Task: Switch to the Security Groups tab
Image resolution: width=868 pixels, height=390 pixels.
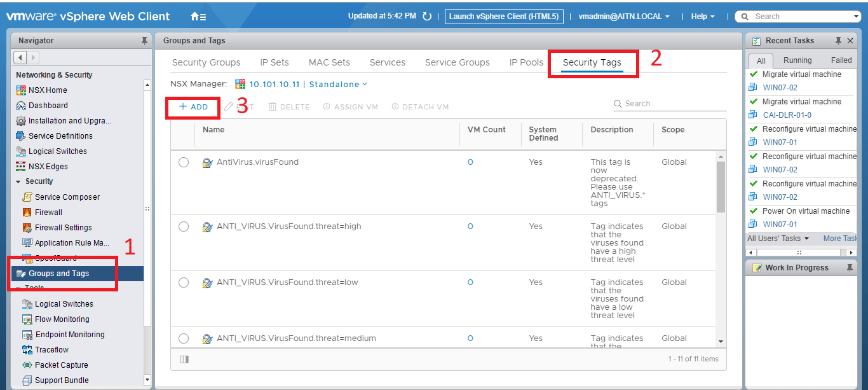Action: point(206,62)
